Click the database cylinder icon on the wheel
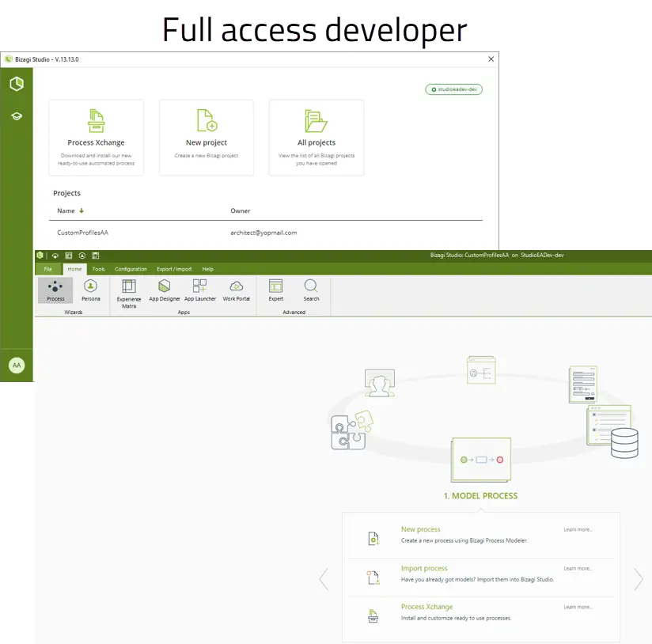 pyautogui.click(x=624, y=443)
